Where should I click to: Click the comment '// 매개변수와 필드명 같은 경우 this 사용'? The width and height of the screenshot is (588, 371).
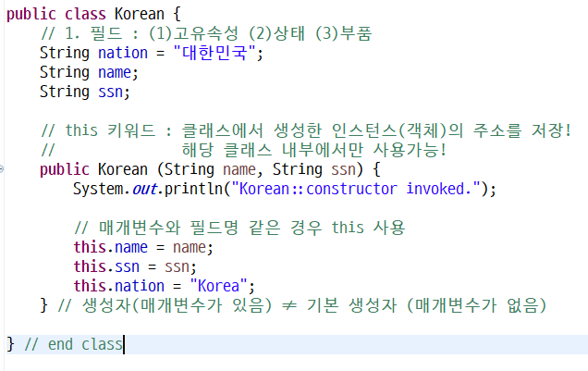pyautogui.click(x=239, y=228)
